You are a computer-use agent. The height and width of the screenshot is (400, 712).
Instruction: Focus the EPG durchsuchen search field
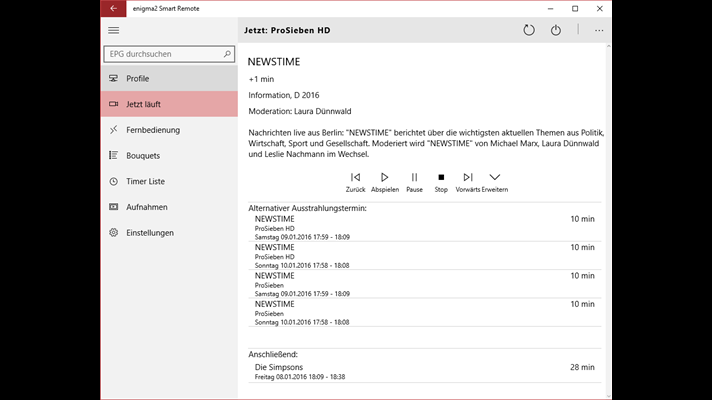[x=169, y=54]
